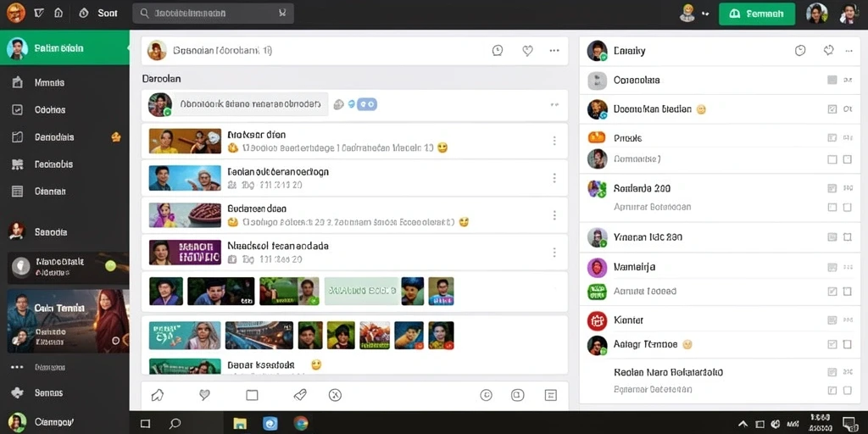Select the tag icon in the bottom toolbar
The width and height of the screenshot is (868, 434).
click(299, 395)
